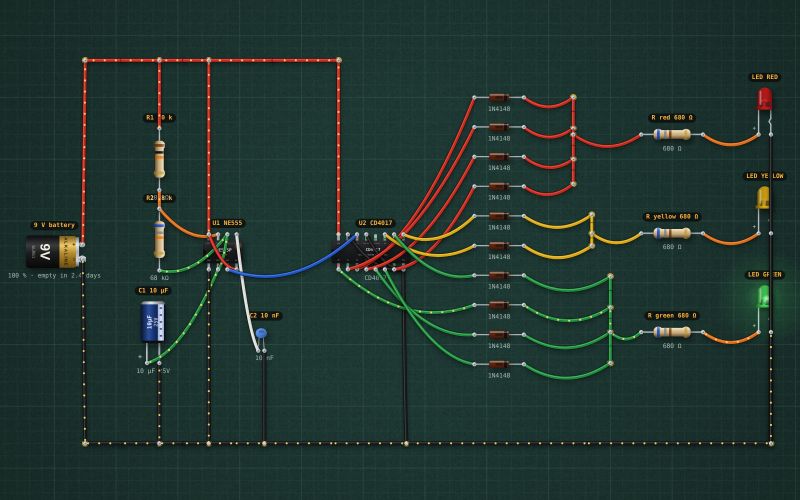Image resolution: width=800 pixels, height=500 pixels.
Task: Click the 'U2 CD4017' label
Action: pos(375,223)
